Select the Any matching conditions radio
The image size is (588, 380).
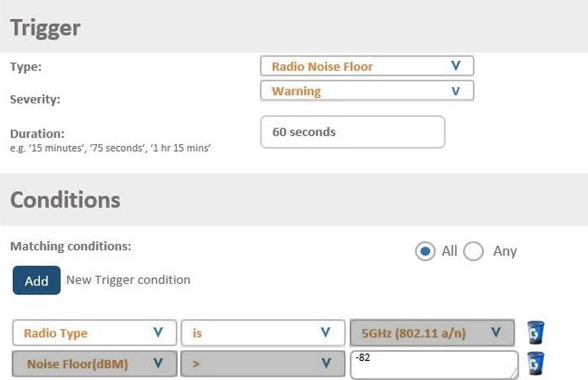(x=473, y=251)
